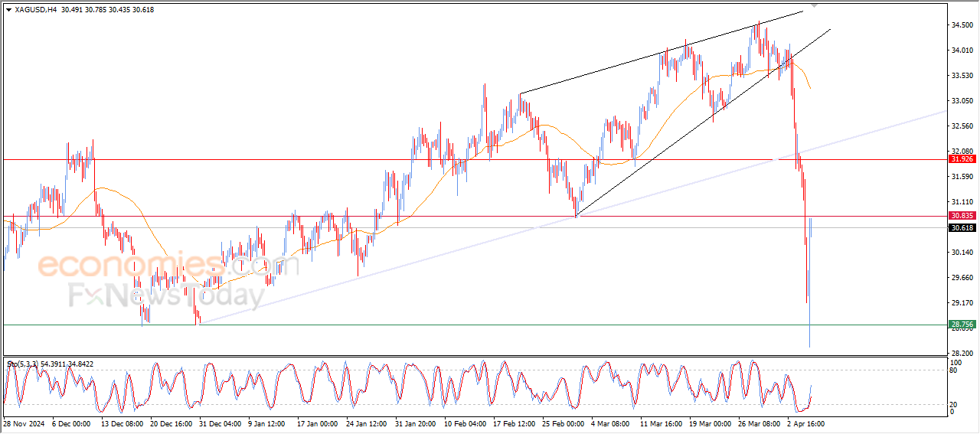This screenshot has width=980, height=434.
Task: Click the stochastic scale value 80
Action: point(955,370)
